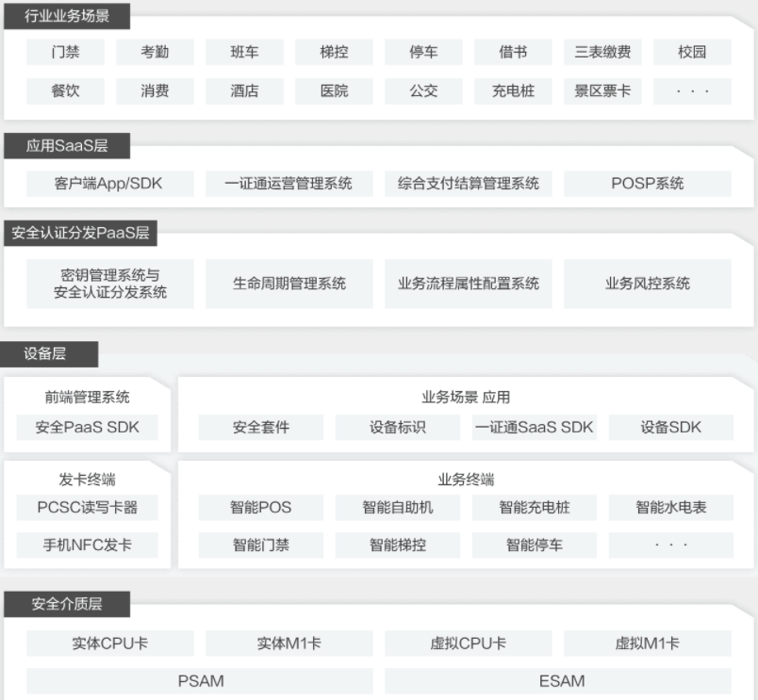The image size is (758, 700).
Task: Select 生命周期管理系统 box
Action: [x=289, y=284]
